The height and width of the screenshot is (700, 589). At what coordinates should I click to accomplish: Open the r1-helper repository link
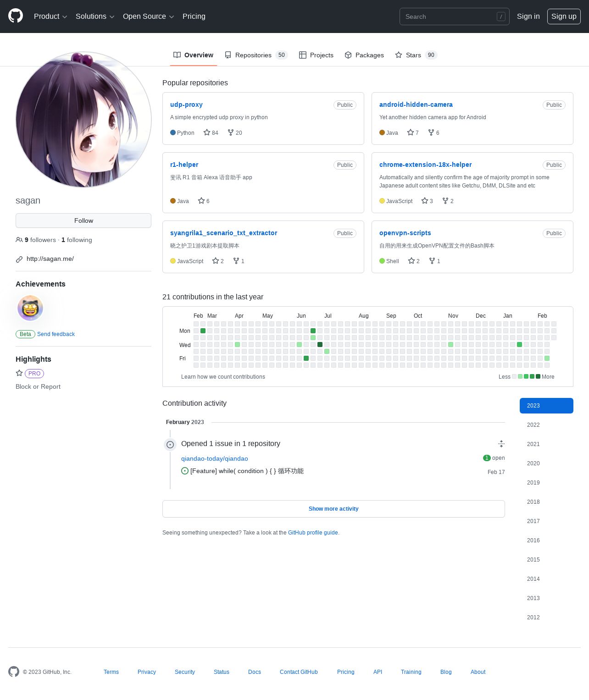[x=184, y=165]
